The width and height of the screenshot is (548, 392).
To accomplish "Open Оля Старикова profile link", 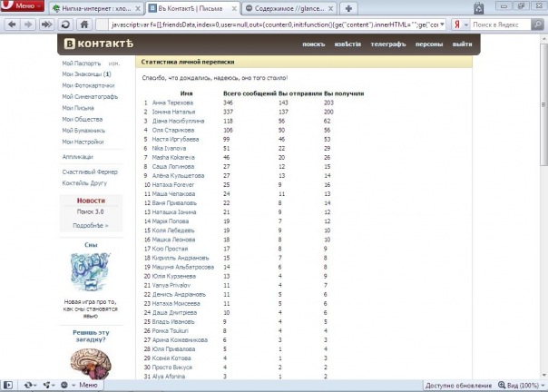I will coord(173,130).
